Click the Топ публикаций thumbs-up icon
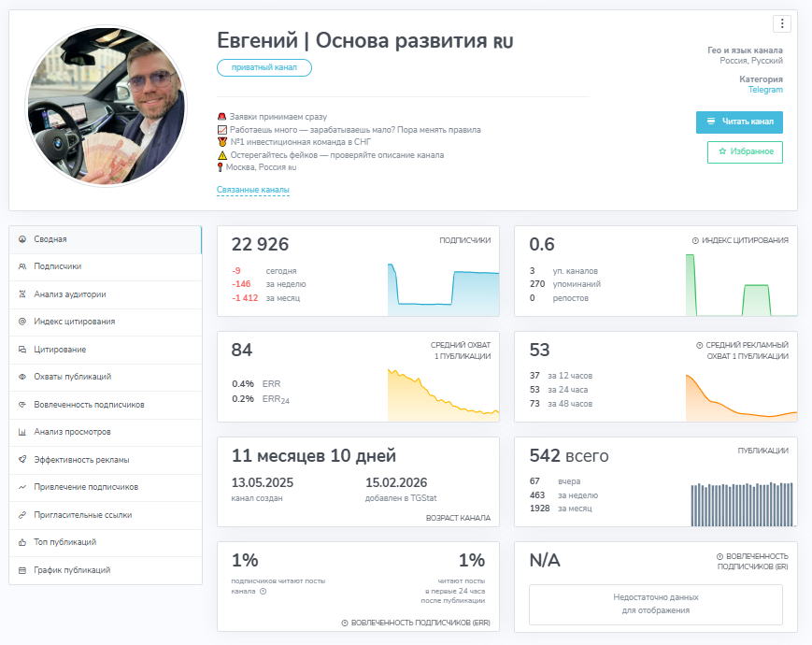The height and width of the screenshot is (645, 812). (22, 542)
